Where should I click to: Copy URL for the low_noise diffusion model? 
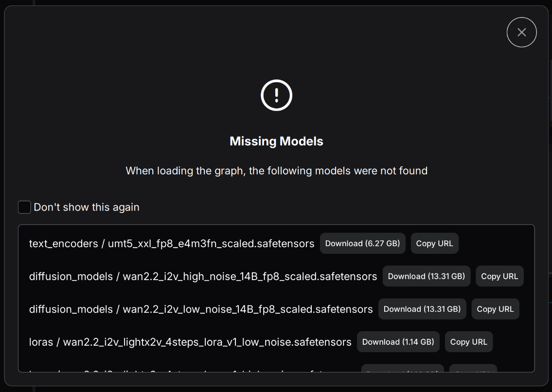click(x=495, y=309)
